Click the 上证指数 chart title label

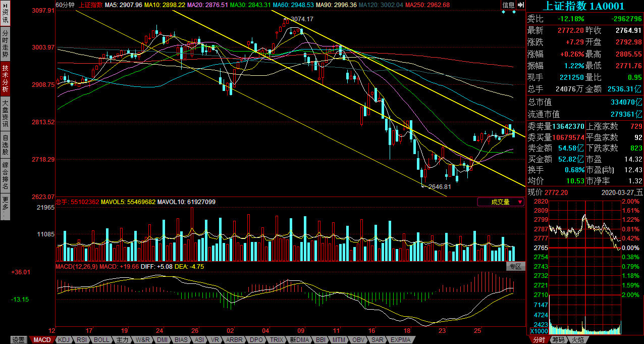pyautogui.click(x=90, y=5)
